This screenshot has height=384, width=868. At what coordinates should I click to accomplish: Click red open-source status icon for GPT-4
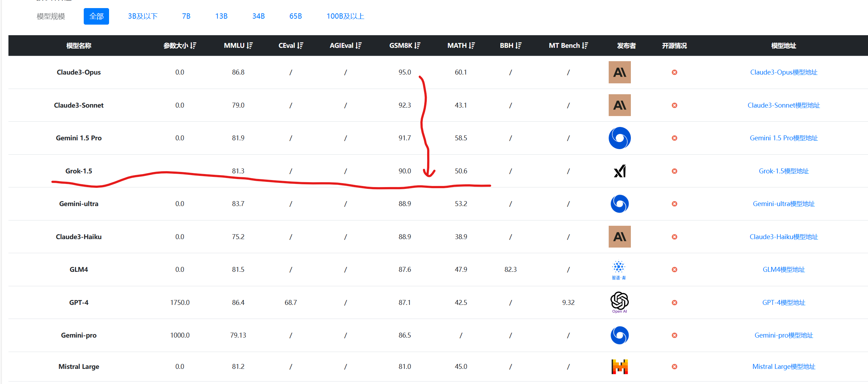coord(674,302)
